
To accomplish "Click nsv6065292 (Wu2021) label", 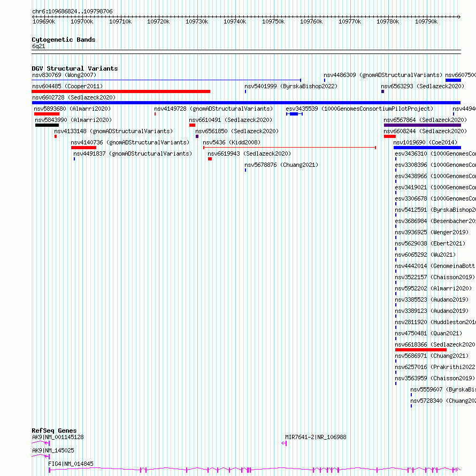I will point(425,255).
